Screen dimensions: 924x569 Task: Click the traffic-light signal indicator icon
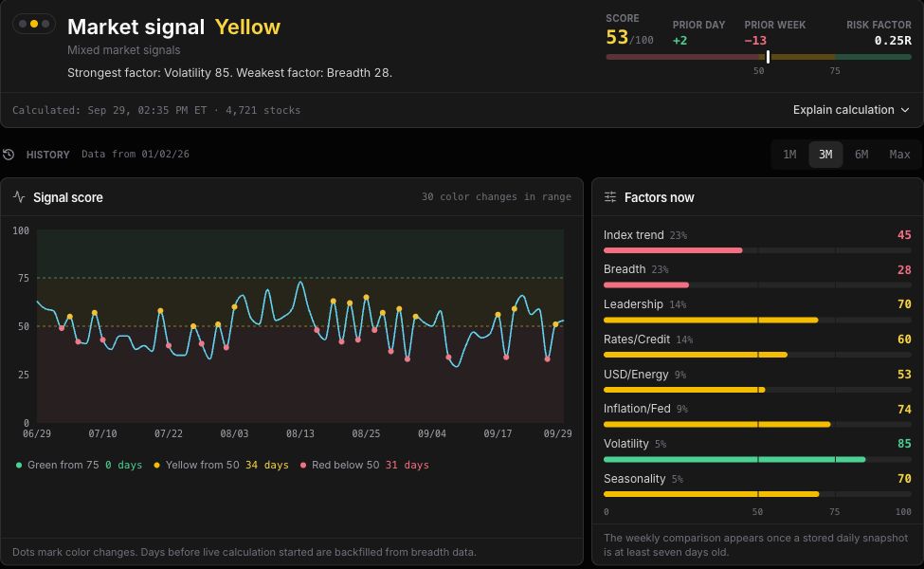tap(34, 24)
